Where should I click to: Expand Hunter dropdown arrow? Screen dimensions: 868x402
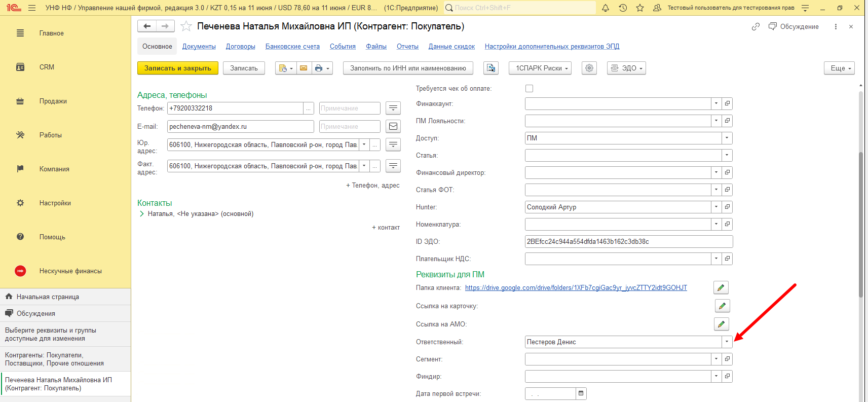[716, 207]
